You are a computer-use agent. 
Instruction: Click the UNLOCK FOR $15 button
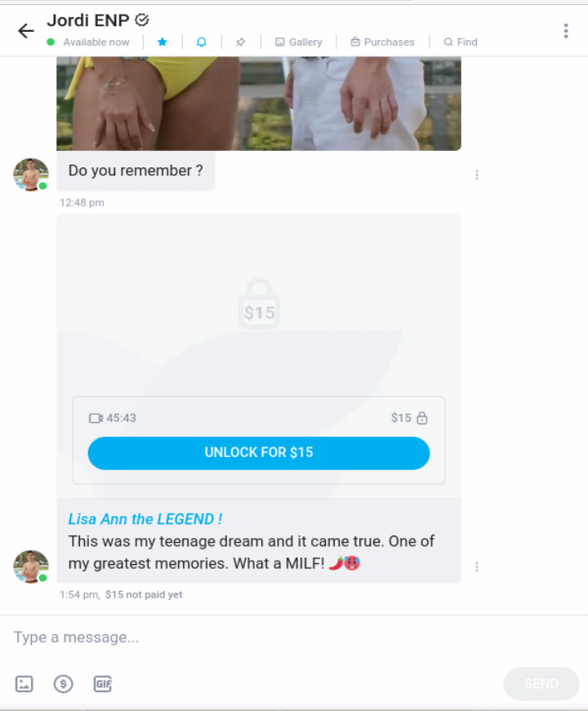point(259,453)
